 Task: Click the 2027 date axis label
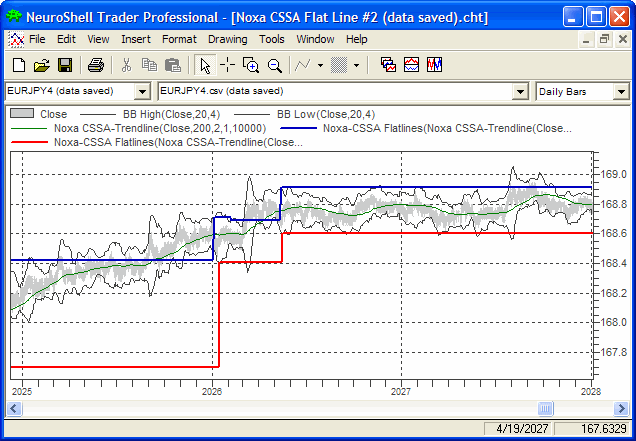(x=401, y=392)
